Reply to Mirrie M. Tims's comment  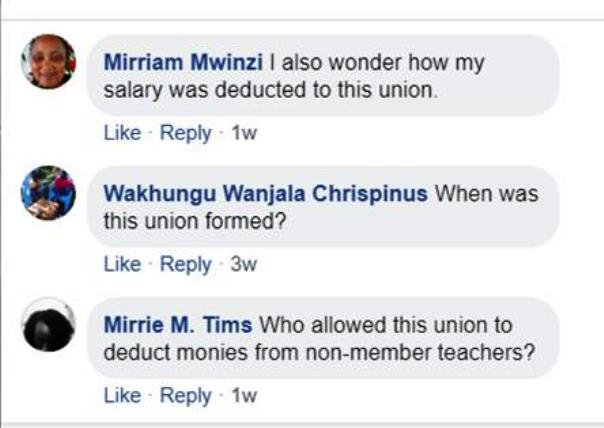point(185,395)
